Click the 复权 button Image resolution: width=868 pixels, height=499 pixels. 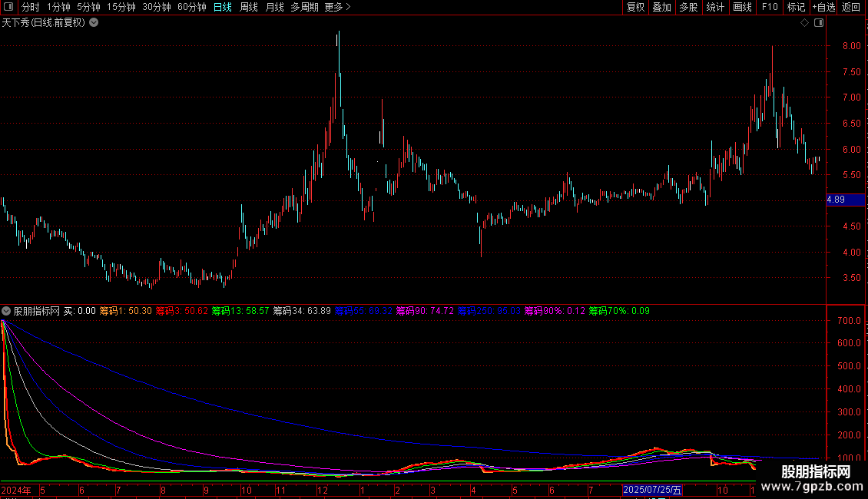tap(635, 7)
